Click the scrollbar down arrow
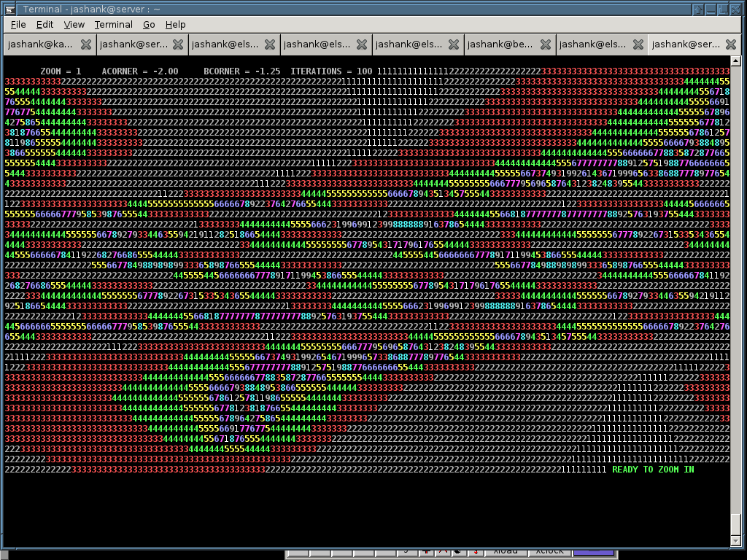 (735, 542)
